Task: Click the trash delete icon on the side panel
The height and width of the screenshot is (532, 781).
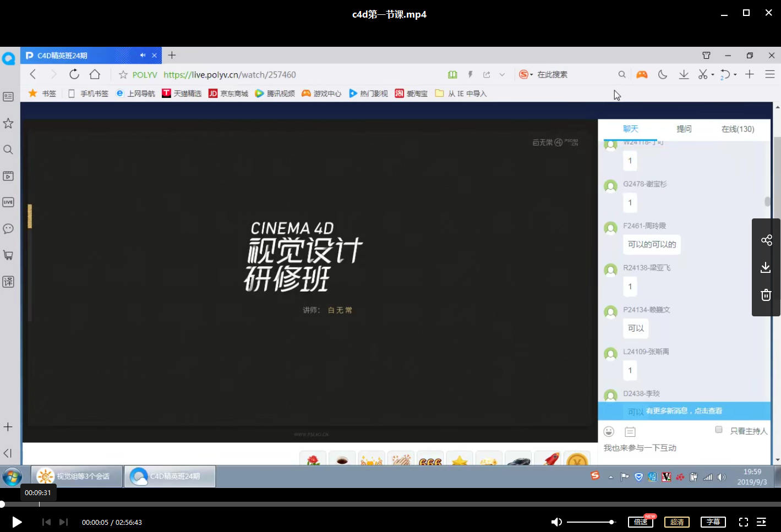Action: pyautogui.click(x=766, y=295)
